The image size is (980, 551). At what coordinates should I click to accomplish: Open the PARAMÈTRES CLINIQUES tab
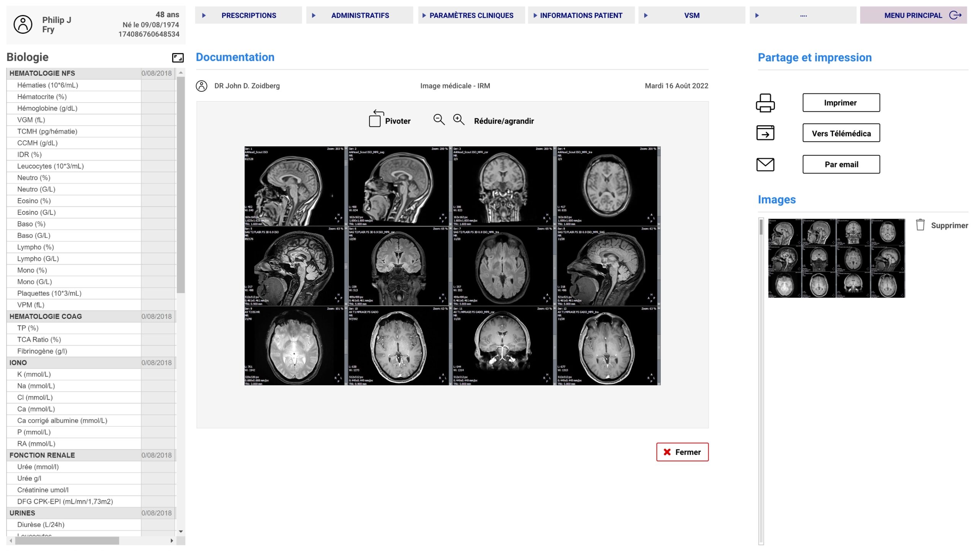(471, 15)
